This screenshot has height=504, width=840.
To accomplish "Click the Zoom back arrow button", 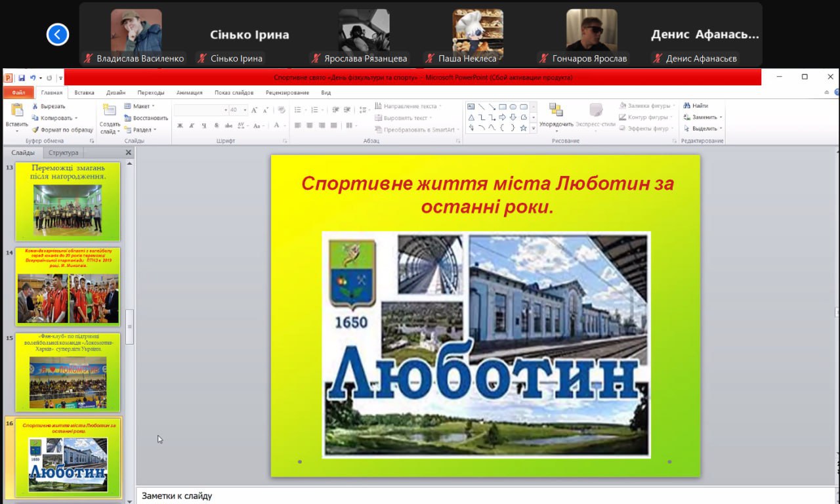I will pos(58,34).
